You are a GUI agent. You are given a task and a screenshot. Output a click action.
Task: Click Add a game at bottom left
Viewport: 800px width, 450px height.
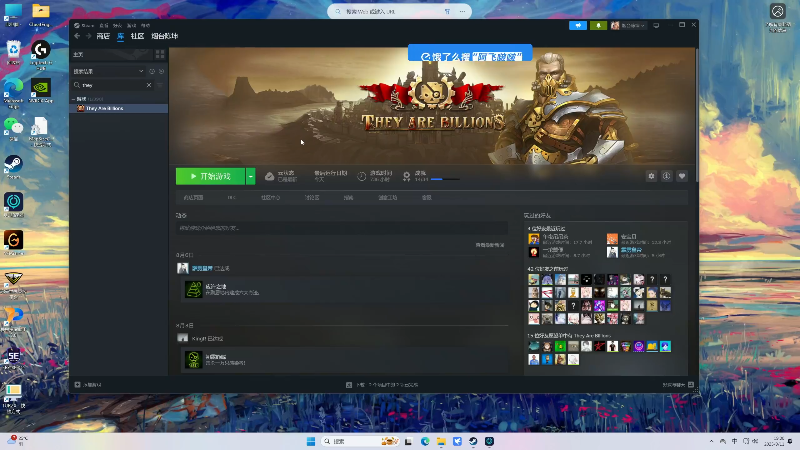pos(88,385)
